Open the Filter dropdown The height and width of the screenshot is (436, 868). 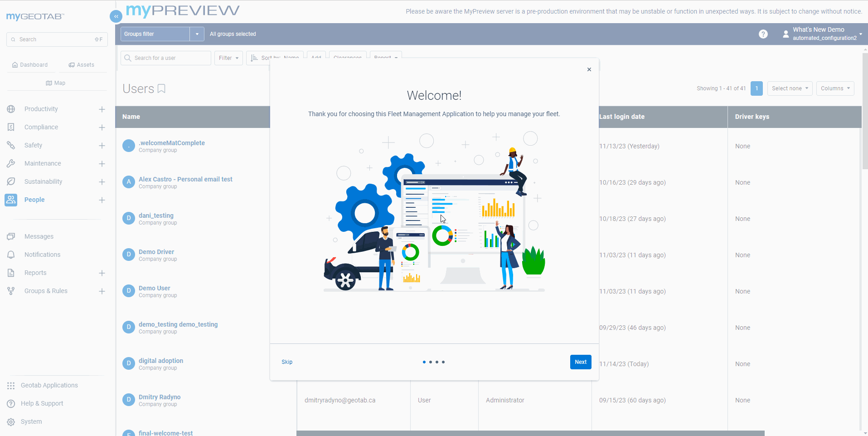[228, 58]
